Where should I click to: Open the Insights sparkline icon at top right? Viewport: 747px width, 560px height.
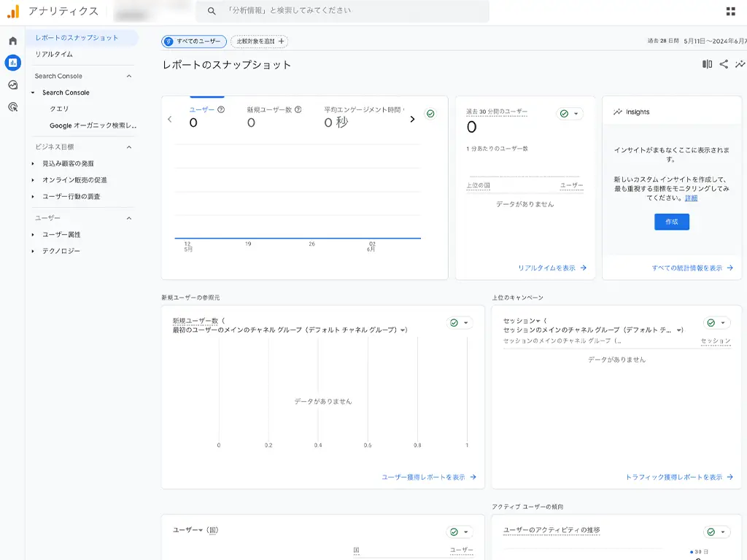pos(740,64)
